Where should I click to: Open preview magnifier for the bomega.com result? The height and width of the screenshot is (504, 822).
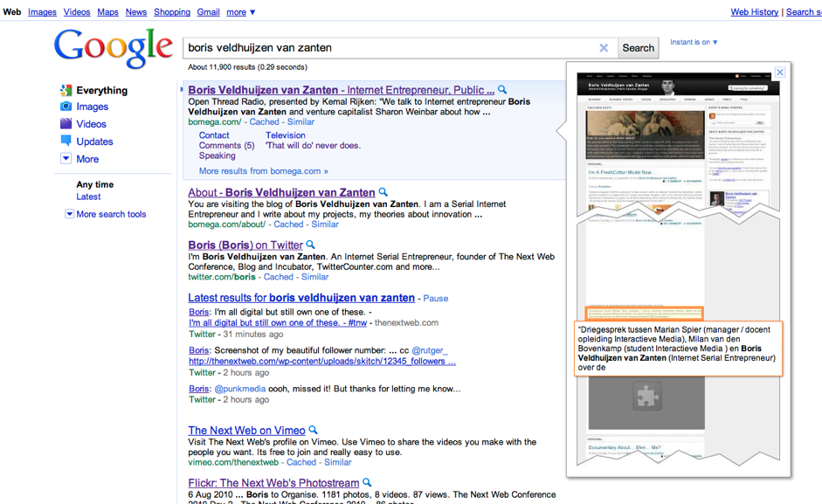(502, 90)
